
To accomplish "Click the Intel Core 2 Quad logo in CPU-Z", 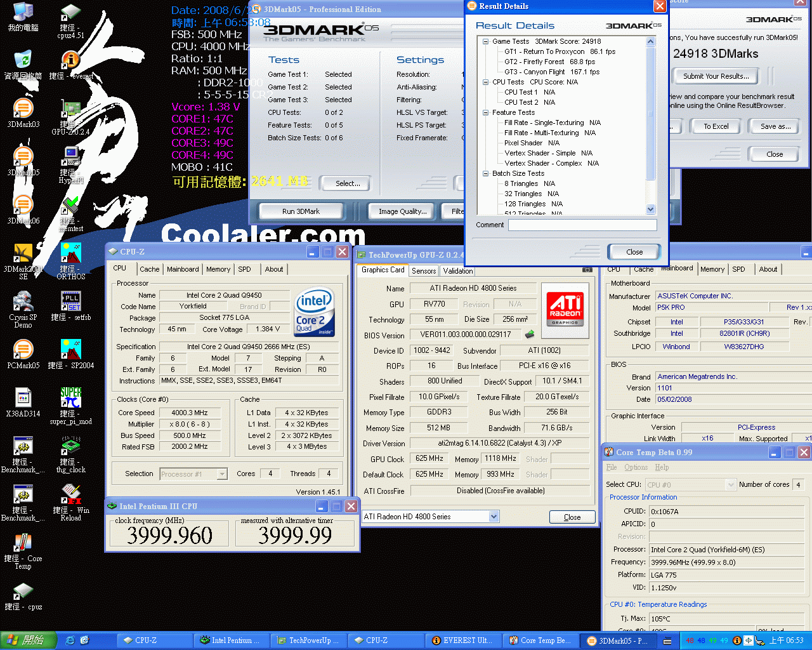I will tap(314, 312).
